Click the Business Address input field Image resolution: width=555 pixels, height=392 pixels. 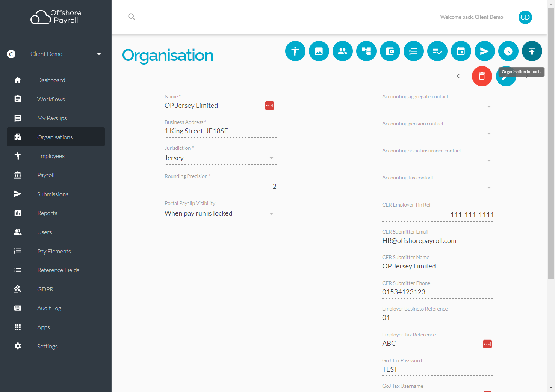tap(221, 131)
